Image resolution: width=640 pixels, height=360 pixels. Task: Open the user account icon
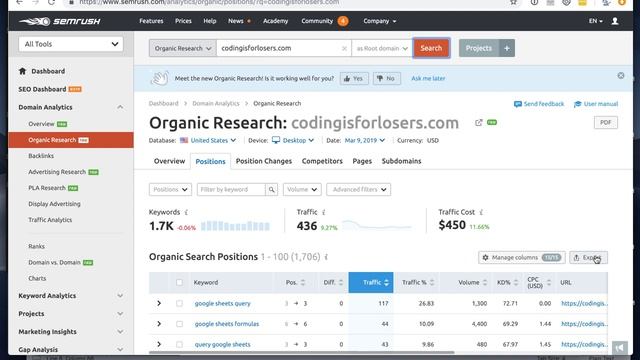click(615, 21)
